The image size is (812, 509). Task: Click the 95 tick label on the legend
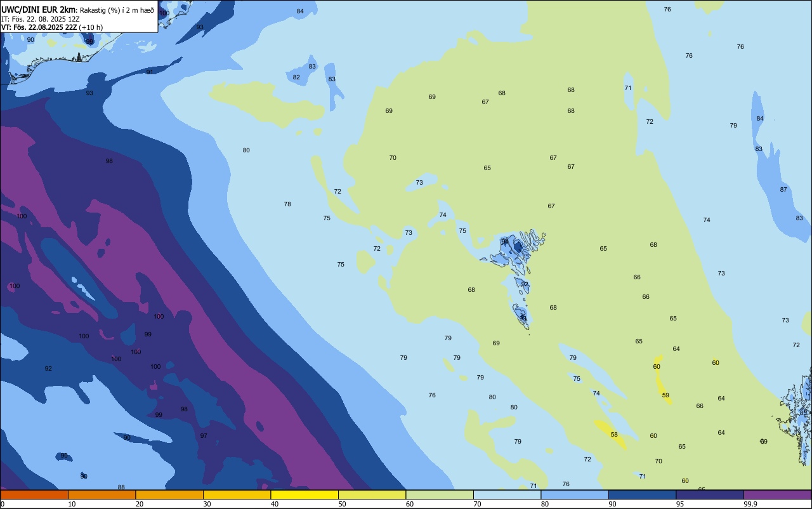click(x=680, y=504)
